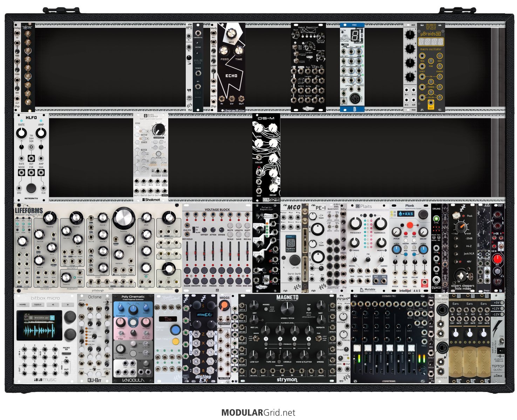Click the HLFO RATE knob

tap(21, 133)
